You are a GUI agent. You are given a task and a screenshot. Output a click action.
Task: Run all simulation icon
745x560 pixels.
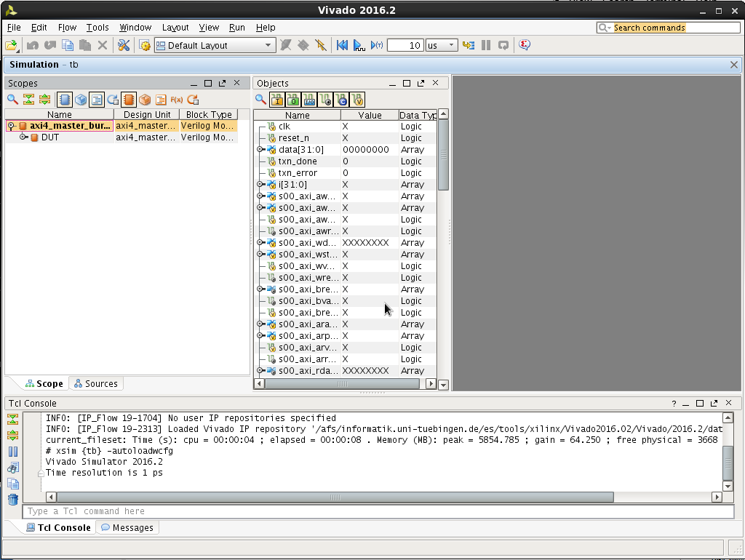coord(359,46)
